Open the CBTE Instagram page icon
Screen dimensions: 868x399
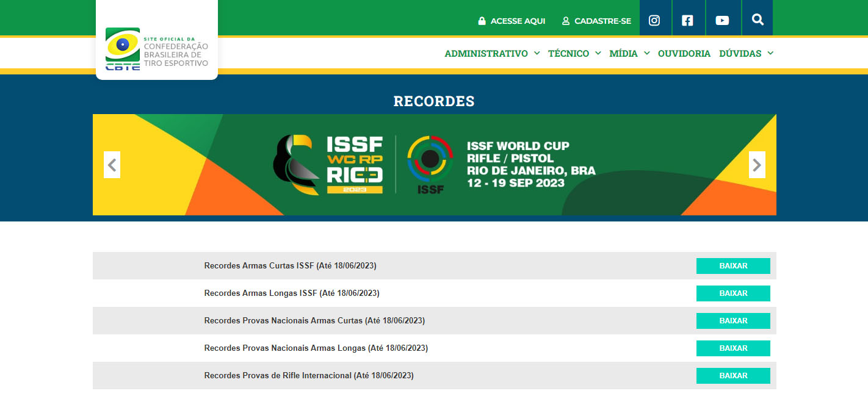pos(654,20)
